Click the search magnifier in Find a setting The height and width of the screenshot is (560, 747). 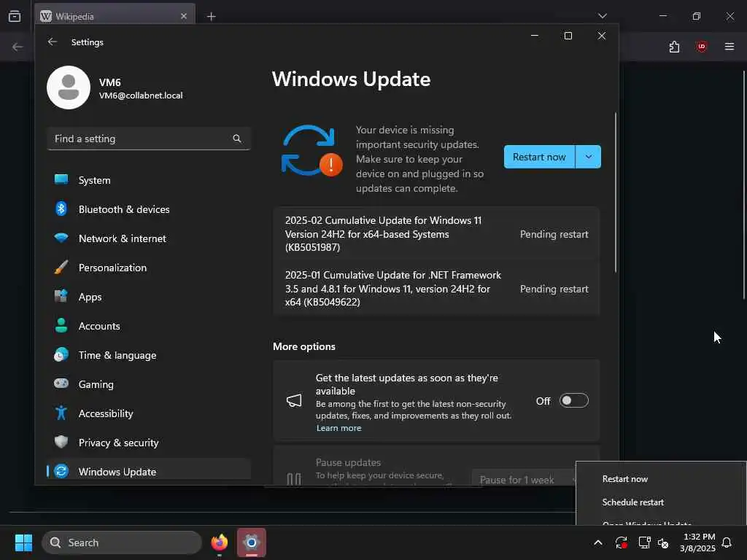click(x=237, y=139)
